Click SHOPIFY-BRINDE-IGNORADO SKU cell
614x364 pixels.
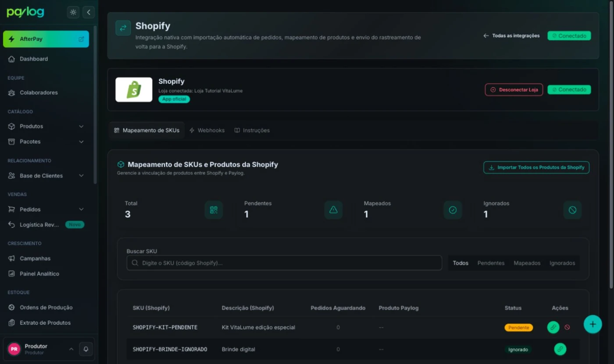pos(170,349)
